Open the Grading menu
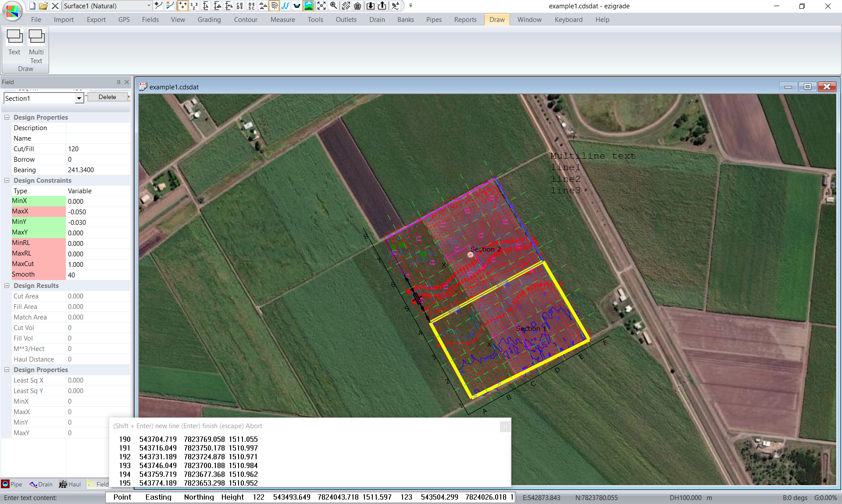The height and width of the screenshot is (504, 842). 209,20
